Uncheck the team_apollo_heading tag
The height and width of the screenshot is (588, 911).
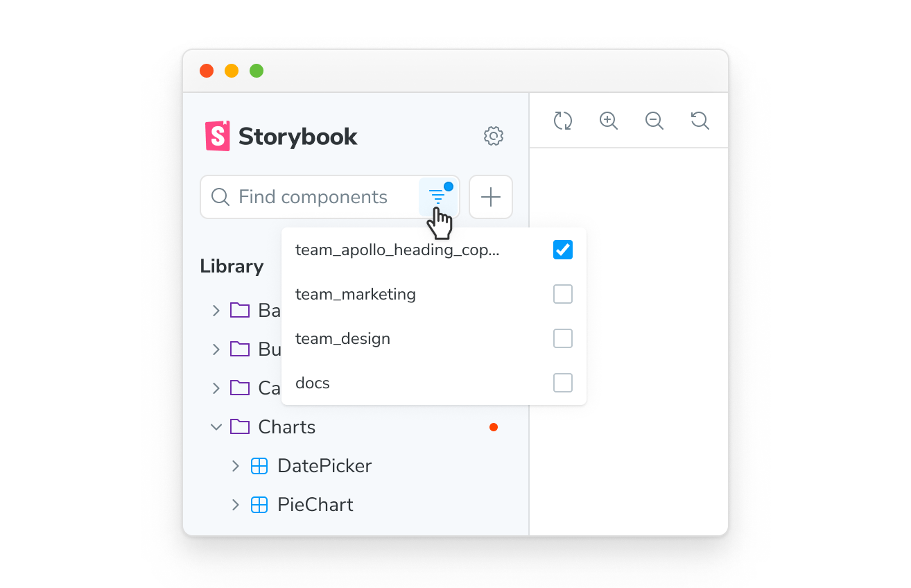pyautogui.click(x=562, y=250)
